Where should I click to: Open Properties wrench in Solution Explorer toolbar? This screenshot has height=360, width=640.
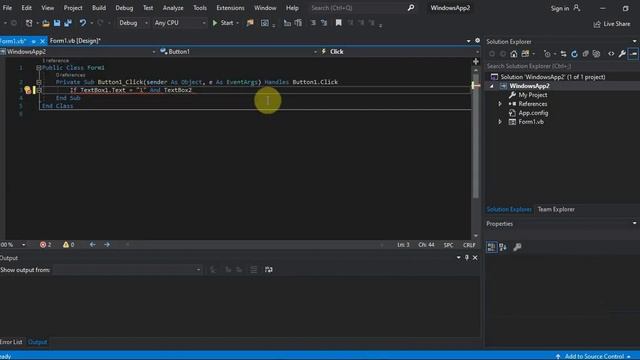622,54
